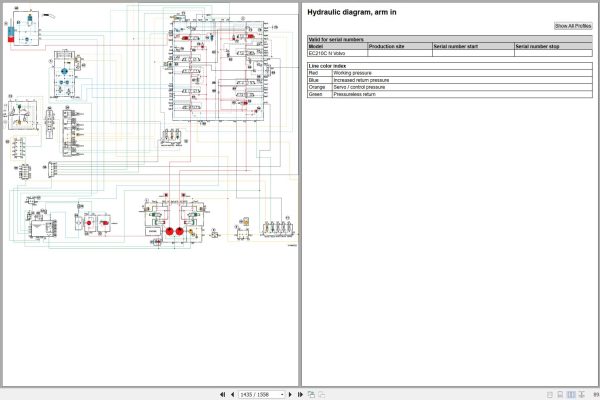Viewport: 600px width, 400px height.
Task: Click the hydraulic diagram image
Action: point(150,126)
